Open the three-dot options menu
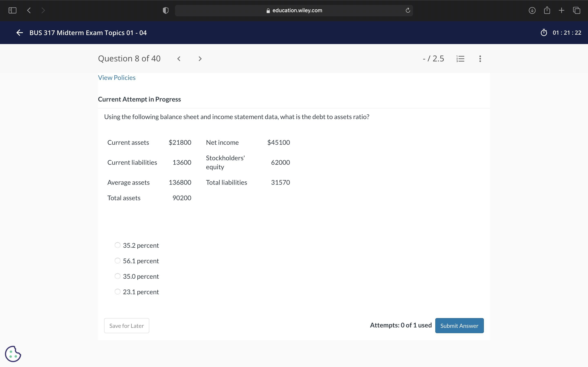The width and height of the screenshot is (588, 367). [x=480, y=58]
